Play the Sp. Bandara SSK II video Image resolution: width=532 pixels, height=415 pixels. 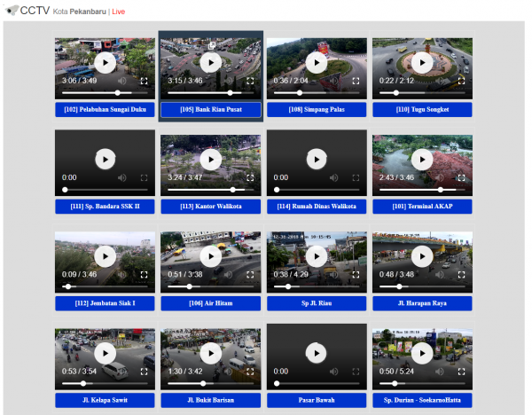coord(105,159)
